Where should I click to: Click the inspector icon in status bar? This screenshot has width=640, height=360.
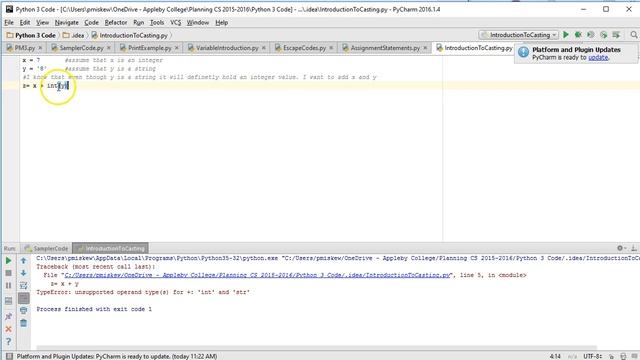pos(623,356)
